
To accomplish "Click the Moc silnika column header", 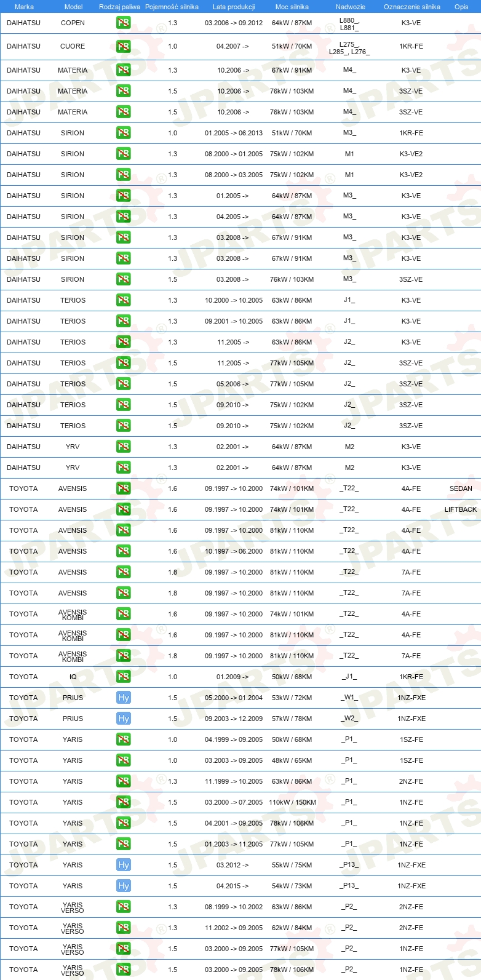I will pos(292,7).
